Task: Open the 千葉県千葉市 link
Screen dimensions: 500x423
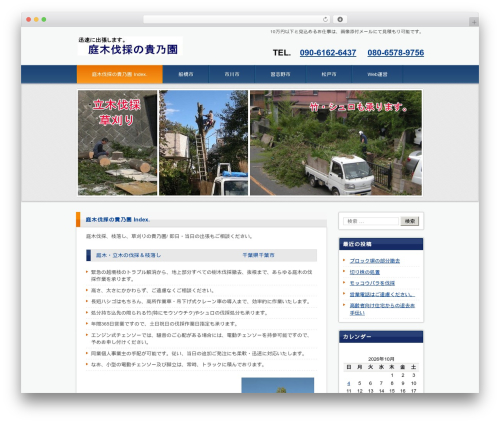Action: click(x=258, y=255)
